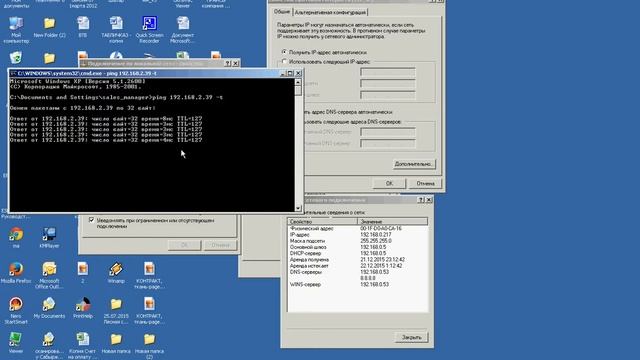Switch to the Общие tab

(x=282, y=12)
